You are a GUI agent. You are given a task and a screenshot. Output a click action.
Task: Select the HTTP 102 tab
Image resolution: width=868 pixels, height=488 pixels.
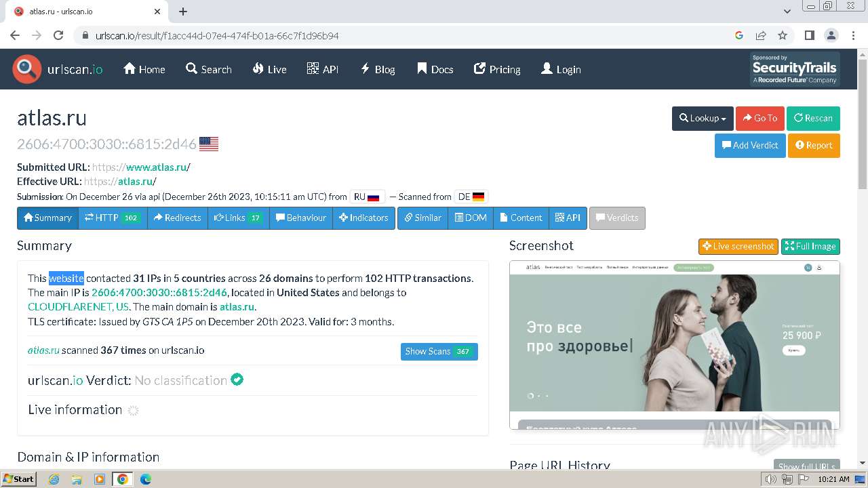point(113,218)
